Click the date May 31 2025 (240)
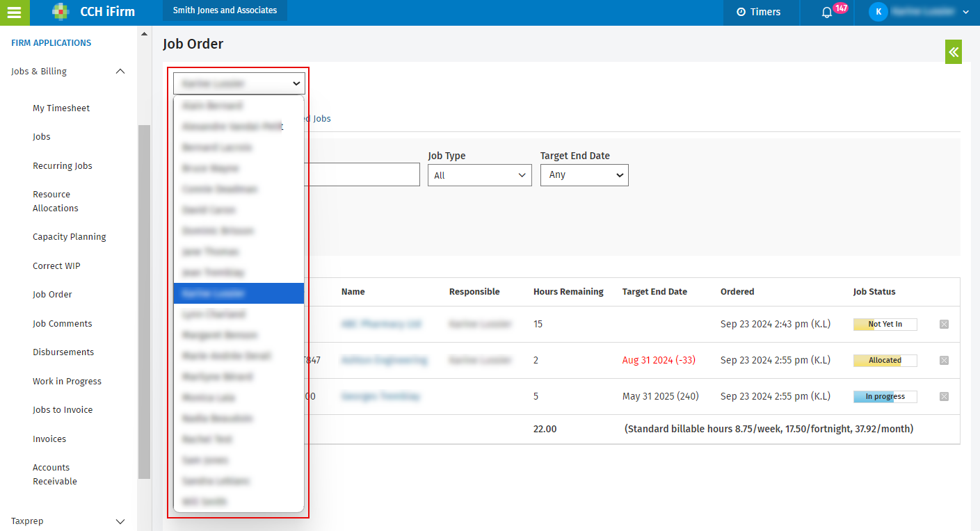Screen dimensions: 980x531 pos(661,396)
